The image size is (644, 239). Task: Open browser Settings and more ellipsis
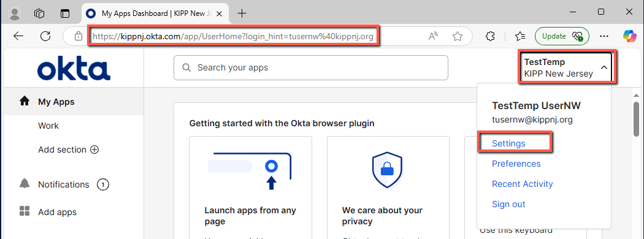pyautogui.click(x=604, y=36)
